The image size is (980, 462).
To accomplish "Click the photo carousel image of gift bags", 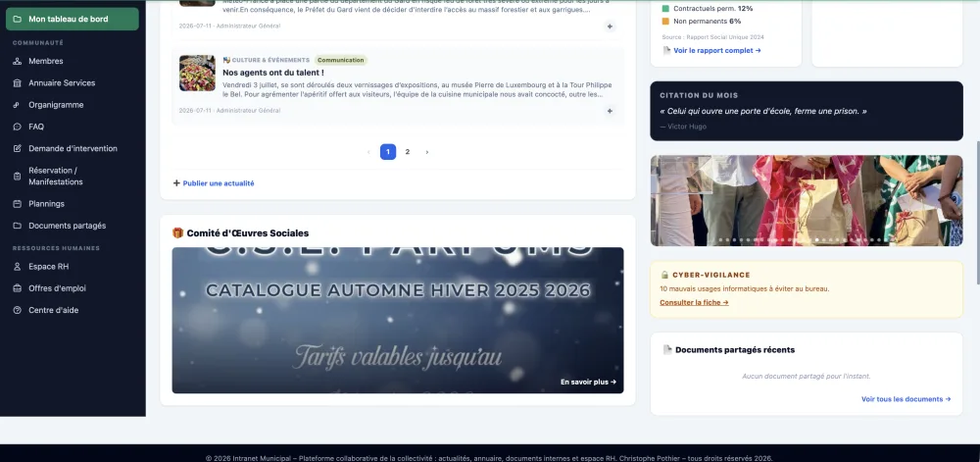I will 807,200.
